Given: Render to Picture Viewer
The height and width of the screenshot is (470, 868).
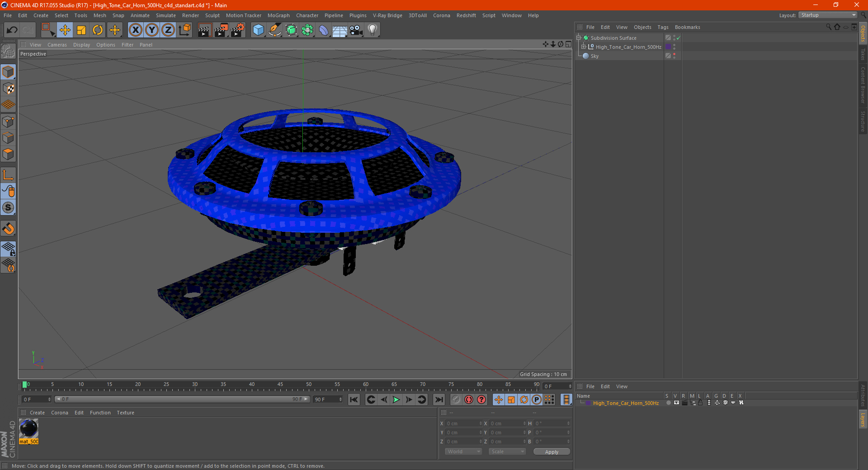Looking at the screenshot, I should tap(221, 30).
